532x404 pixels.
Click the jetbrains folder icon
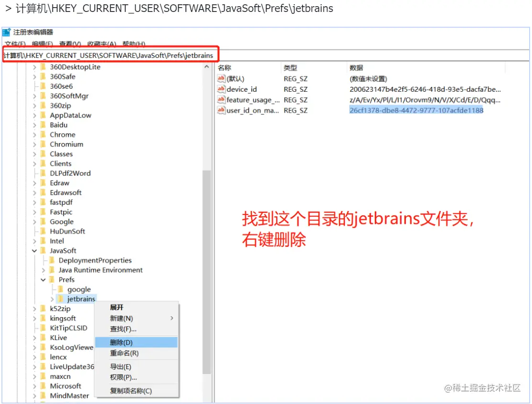pos(61,299)
